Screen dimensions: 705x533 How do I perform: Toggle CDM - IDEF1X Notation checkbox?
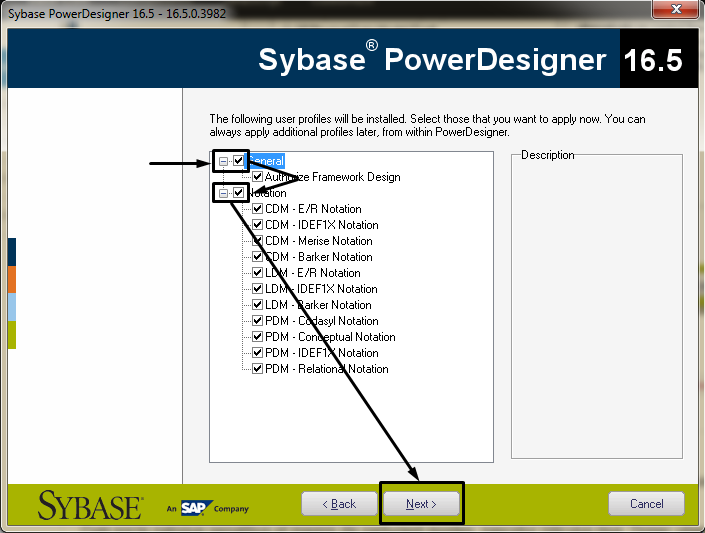[257, 225]
